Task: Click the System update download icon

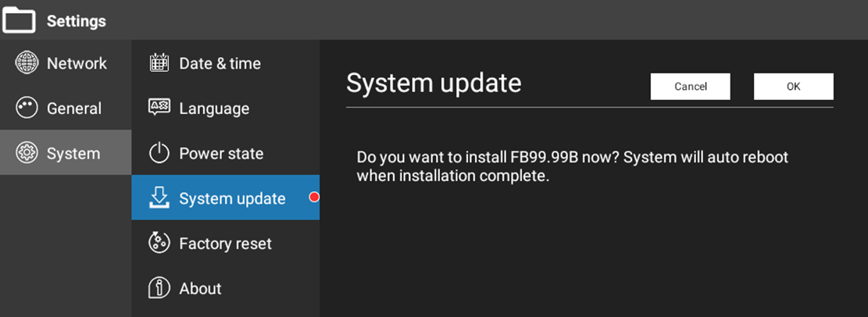Action: (159, 198)
